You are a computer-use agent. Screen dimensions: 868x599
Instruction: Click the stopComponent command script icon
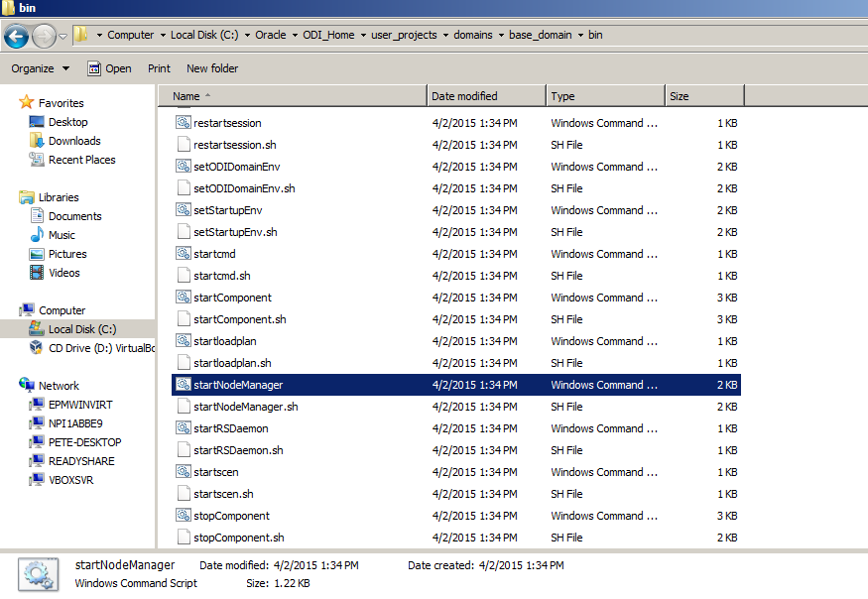click(x=183, y=516)
